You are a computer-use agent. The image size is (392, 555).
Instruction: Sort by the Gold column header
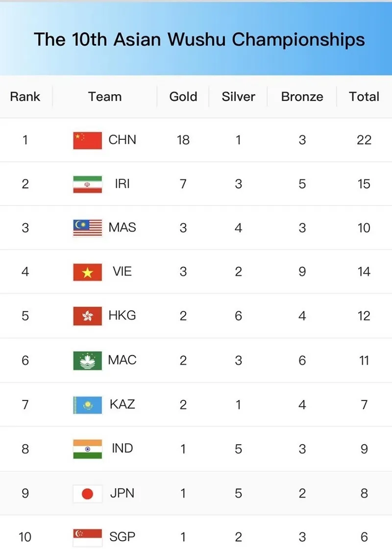point(183,97)
